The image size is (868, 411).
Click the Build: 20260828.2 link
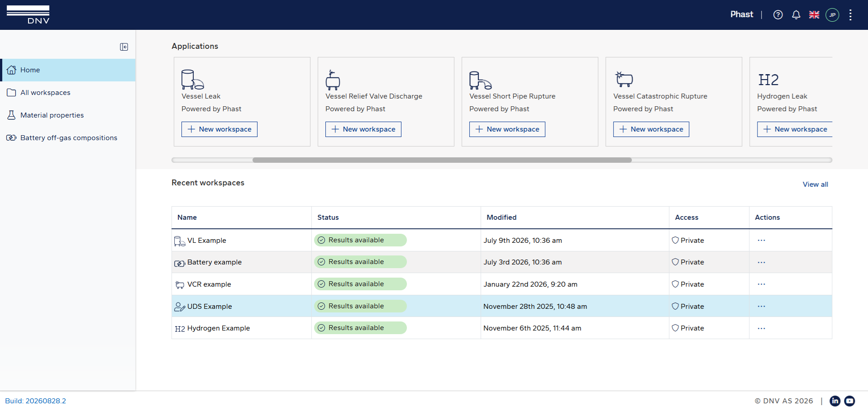[35, 401]
